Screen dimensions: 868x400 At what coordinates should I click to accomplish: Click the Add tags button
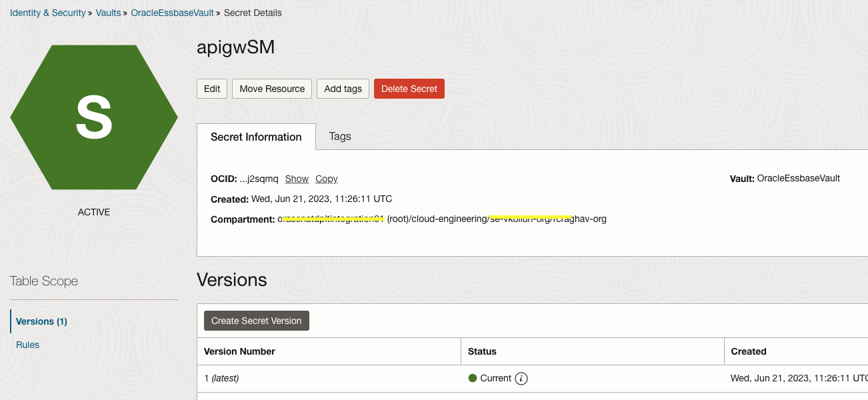point(343,89)
